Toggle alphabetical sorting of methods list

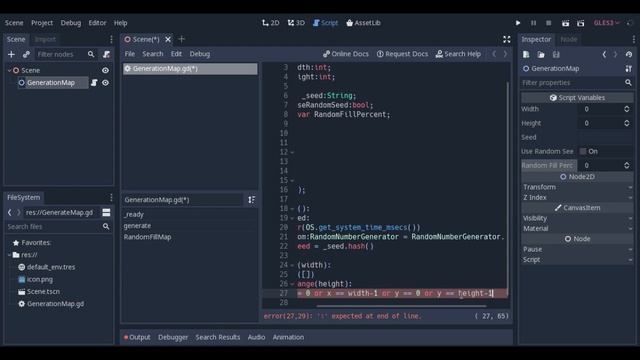(x=251, y=200)
